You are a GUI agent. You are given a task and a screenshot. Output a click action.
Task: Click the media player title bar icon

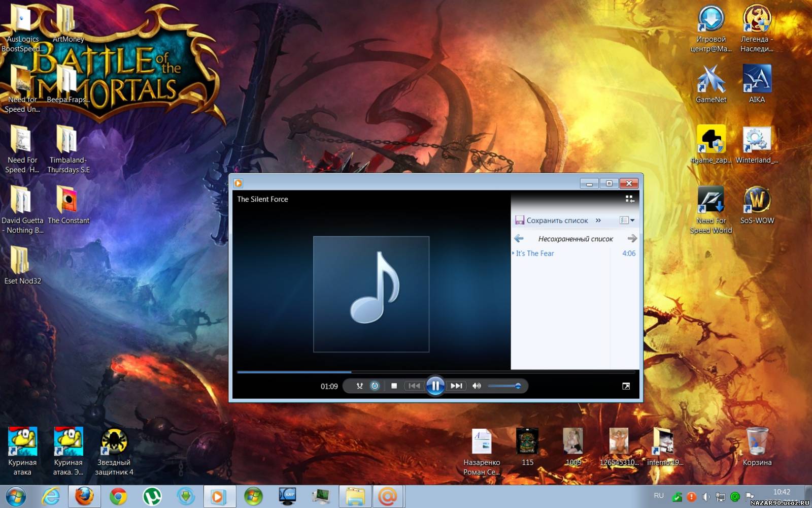238,183
